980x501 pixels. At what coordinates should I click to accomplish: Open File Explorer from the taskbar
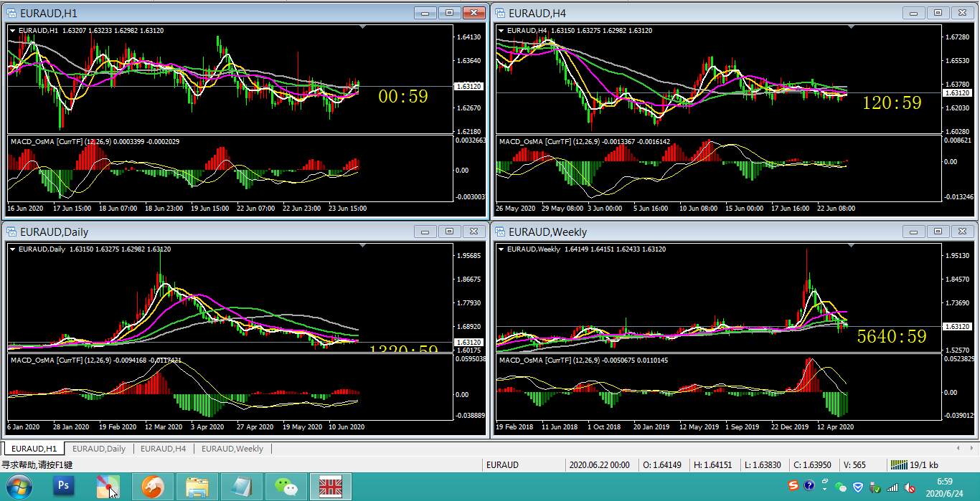pyautogui.click(x=197, y=487)
